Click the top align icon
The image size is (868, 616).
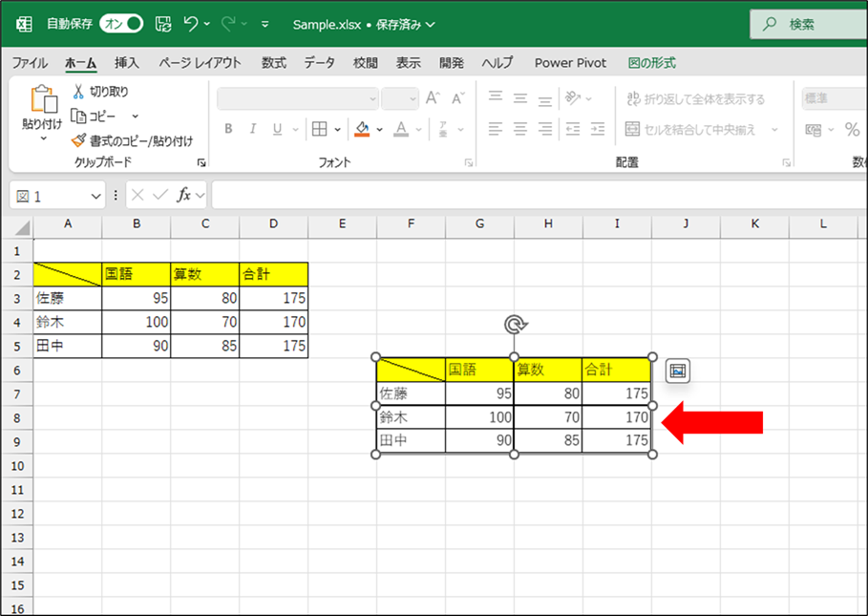(496, 98)
